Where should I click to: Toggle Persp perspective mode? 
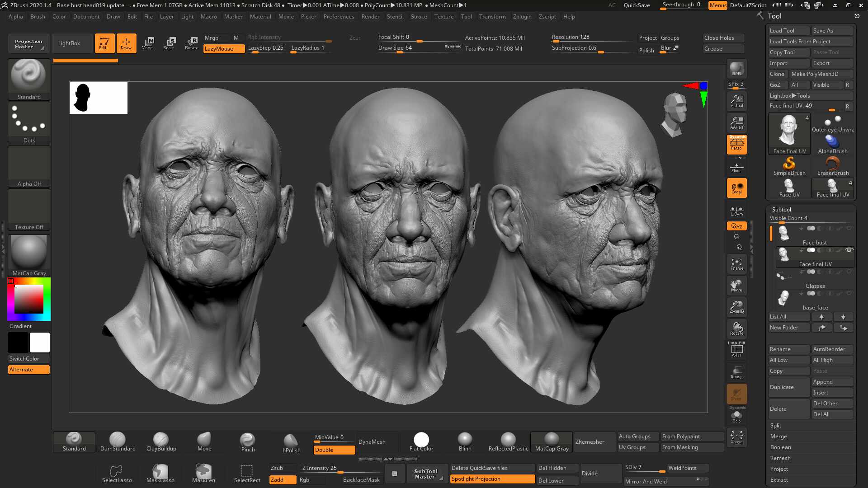tap(736, 145)
